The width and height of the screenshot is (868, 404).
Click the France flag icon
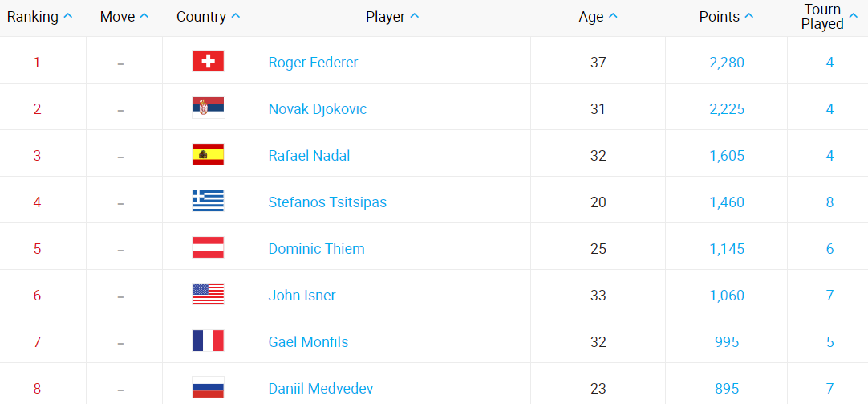[208, 341]
